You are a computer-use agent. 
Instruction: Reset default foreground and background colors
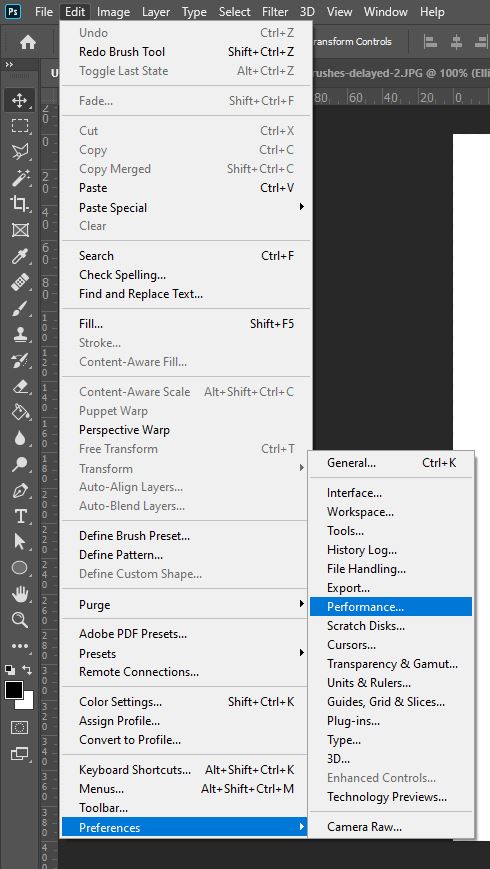tap(10, 670)
